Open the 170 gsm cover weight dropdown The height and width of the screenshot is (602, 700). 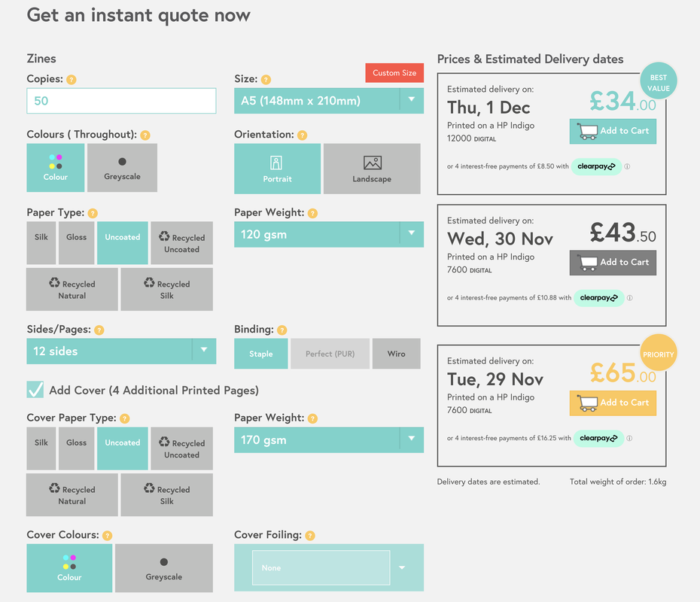(x=329, y=440)
